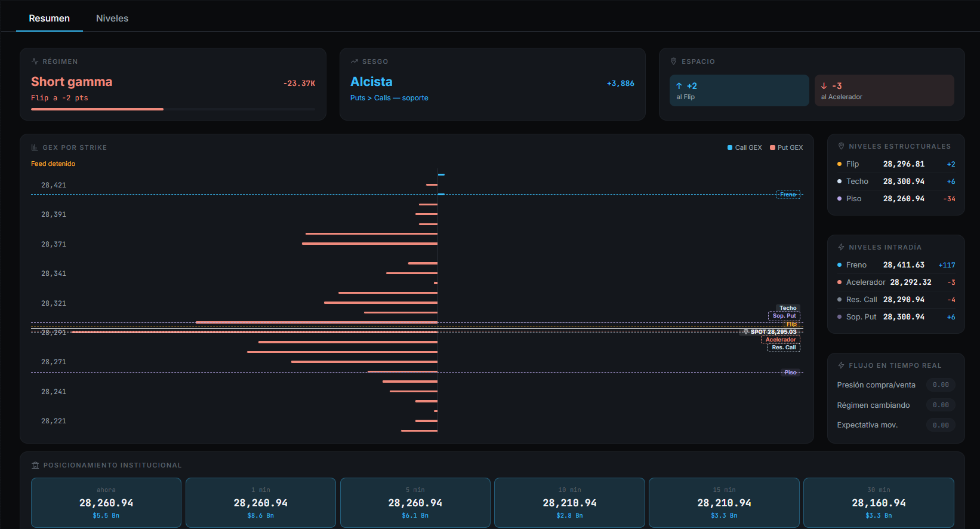Viewport: 980px width, 529px height.
Task: Click the 28,221 strike axis label
Action: tap(54, 421)
